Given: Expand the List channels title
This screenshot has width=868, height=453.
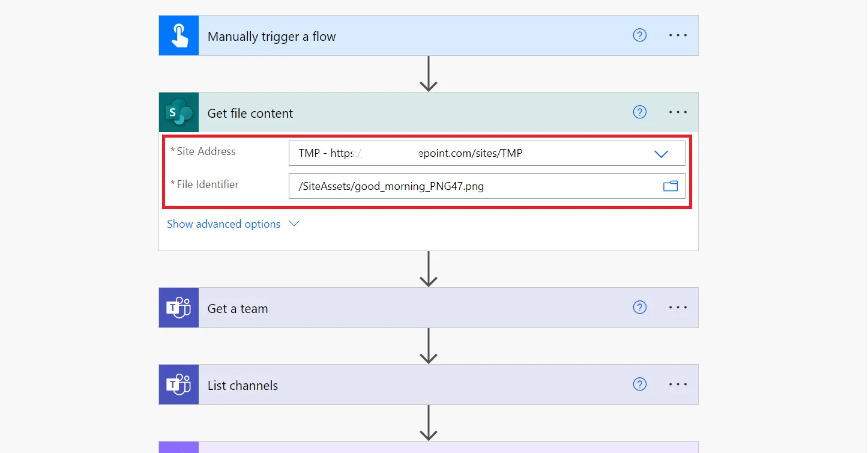Looking at the screenshot, I should click(x=243, y=386).
